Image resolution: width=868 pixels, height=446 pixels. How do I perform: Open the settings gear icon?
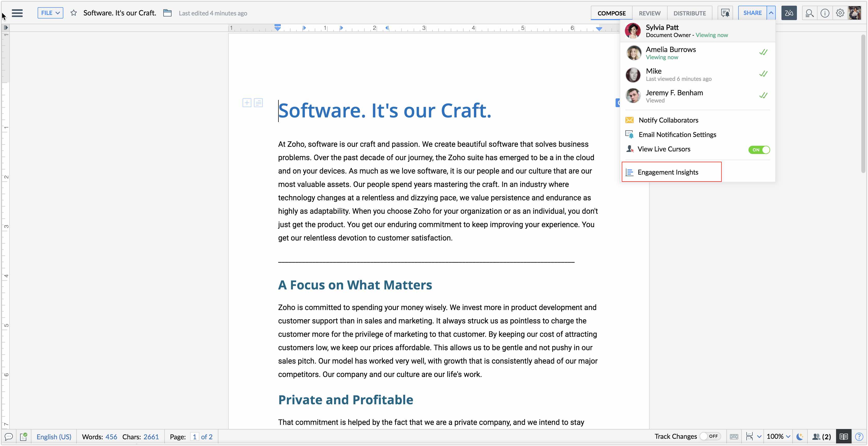(840, 13)
